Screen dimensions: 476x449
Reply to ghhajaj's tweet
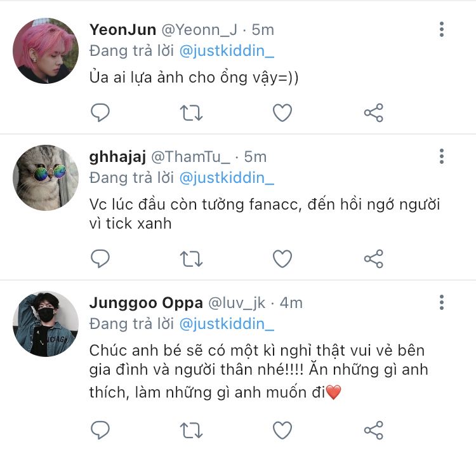(100, 258)
